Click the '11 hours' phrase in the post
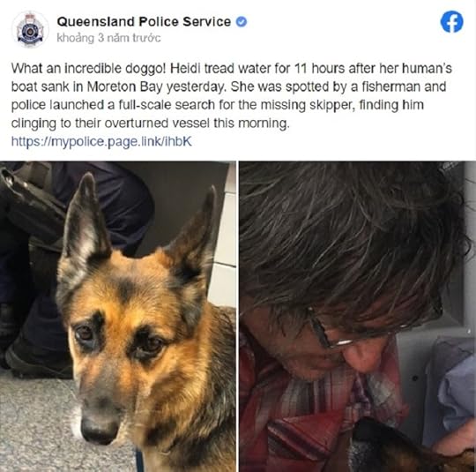Viewport: 476px width, 472px height. (320, 69)
